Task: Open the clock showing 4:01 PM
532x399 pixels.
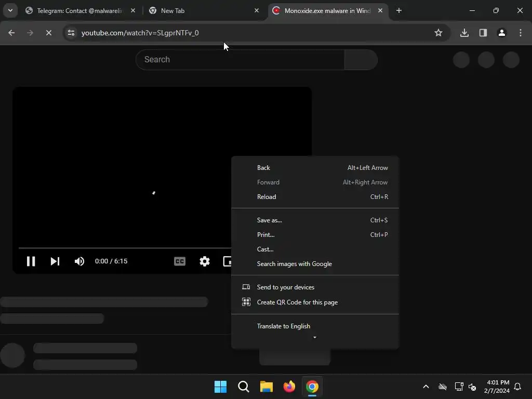Action: coord(497,387)
